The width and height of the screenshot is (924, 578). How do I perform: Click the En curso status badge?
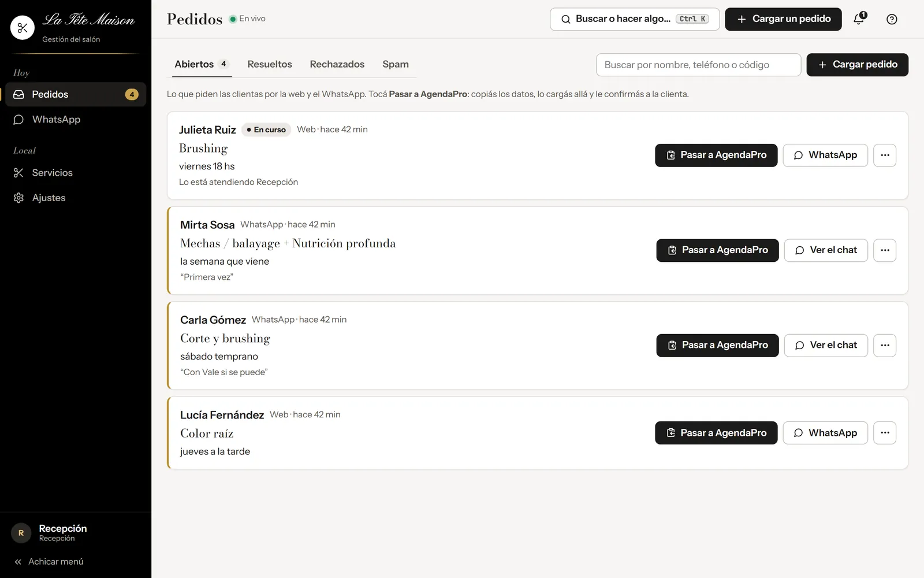(266, 130)
